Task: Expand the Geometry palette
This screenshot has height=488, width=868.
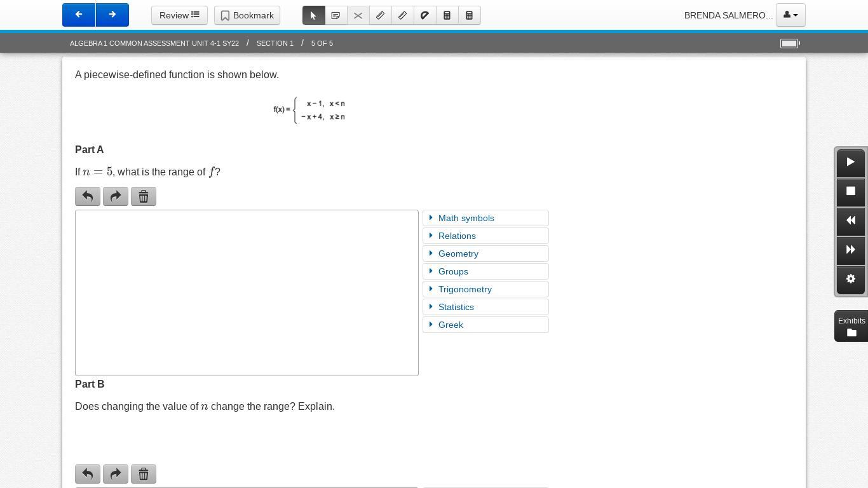Action: 485,254
